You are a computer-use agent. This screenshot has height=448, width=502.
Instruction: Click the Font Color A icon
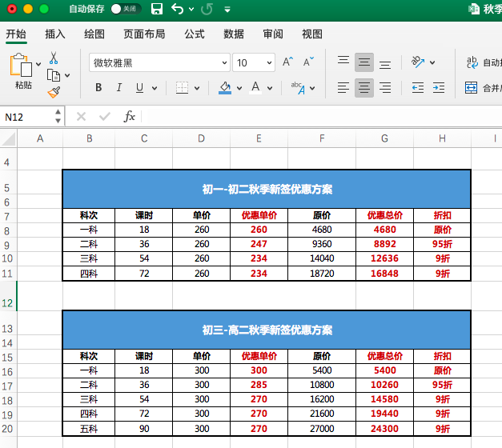pos(255,87)
